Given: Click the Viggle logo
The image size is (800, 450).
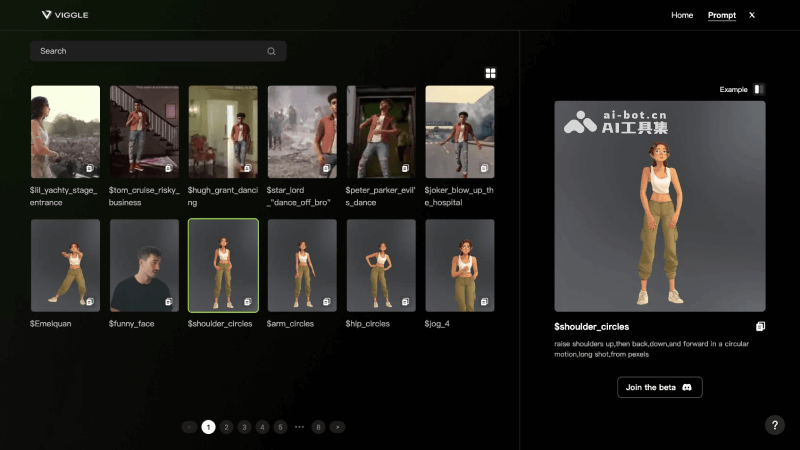Looking at the screenshot, I should pyautogui.click(x=66, y=15).
